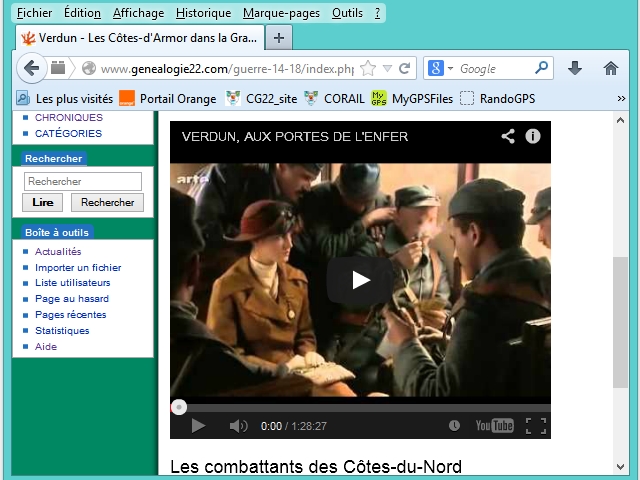Start video with the large center play button
Screen dimensions: 640x480
(x=360, y=280)
